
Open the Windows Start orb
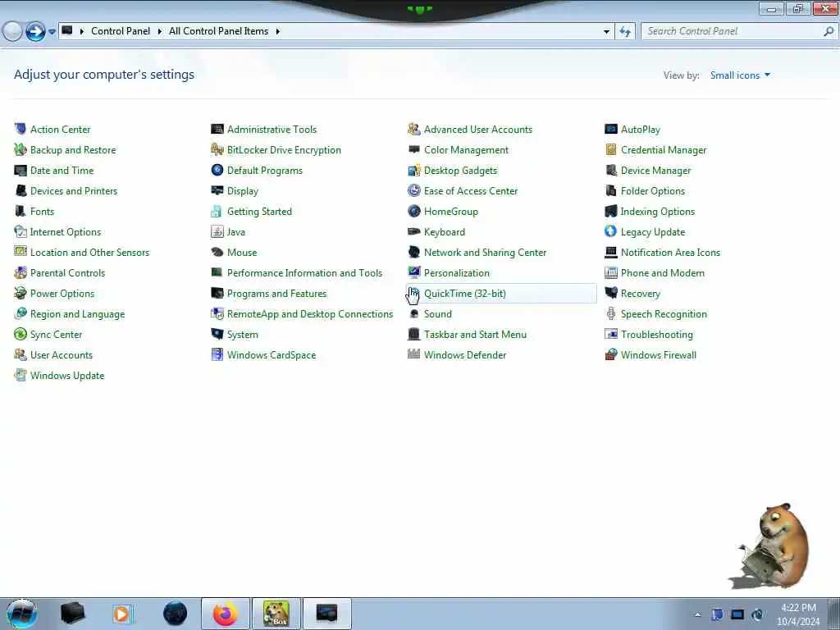click(x=21, y=614)
